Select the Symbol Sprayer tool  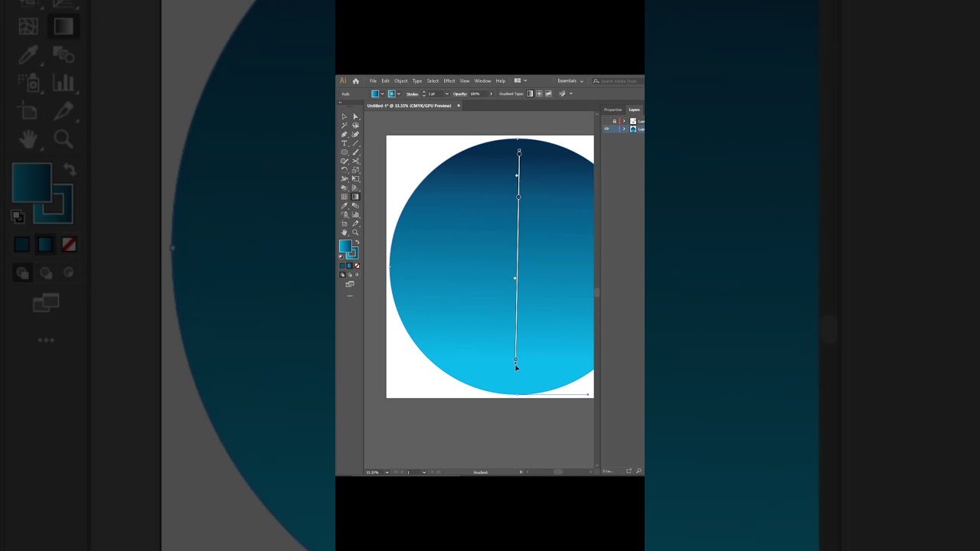[344, 215]
